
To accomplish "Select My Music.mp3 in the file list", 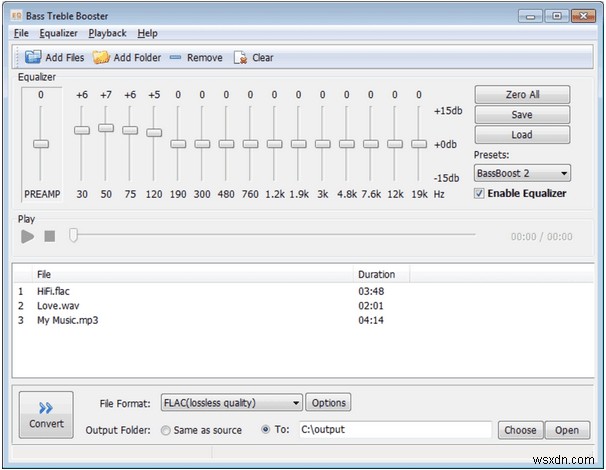I will tap(68, 320).
